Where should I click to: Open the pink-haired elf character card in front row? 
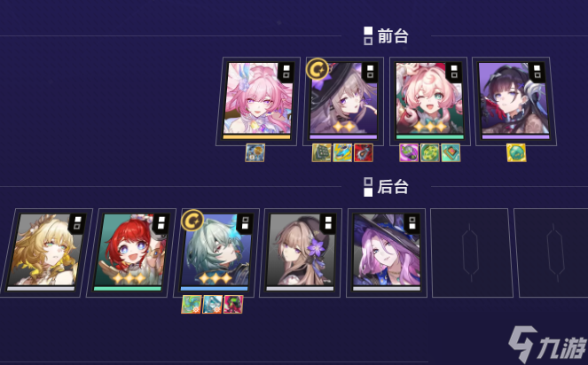[258, 101]
